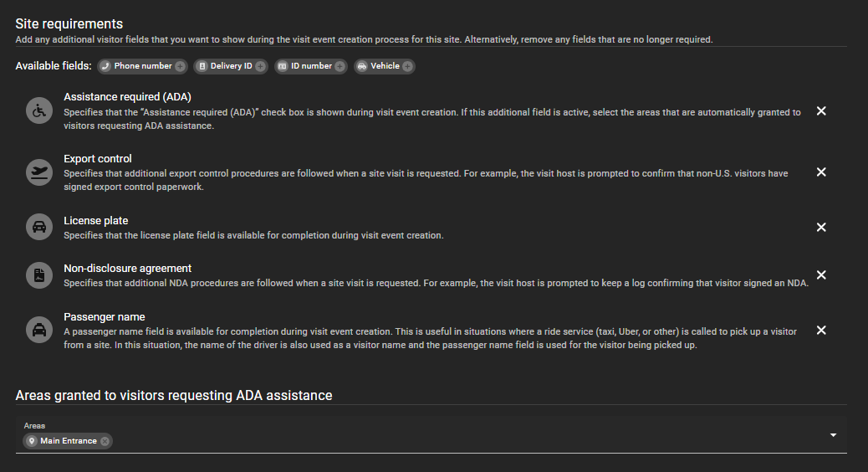Click the taxi Passenger name icon
Screen dimensions: 868x472
[x=39, y=331]
